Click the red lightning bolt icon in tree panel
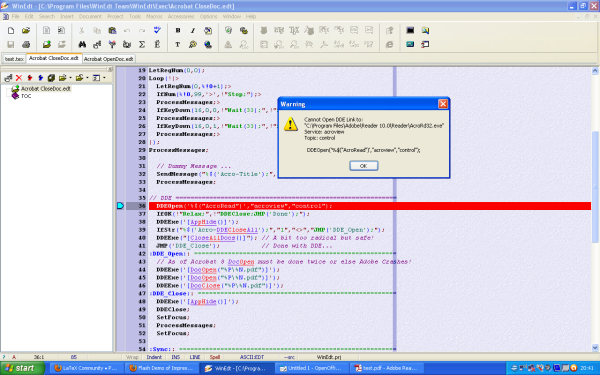This screenshot has height=375, width=600. tap(29, 78)
